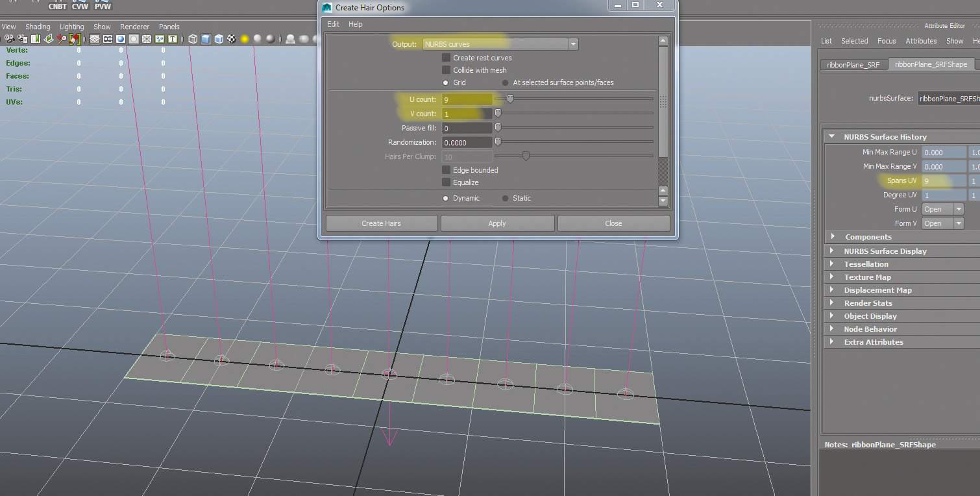Image resolution: width=980 pixels, height=496 pixels.
Task: Toggle the Film Gate icon
Action: click(x=108, y=39)
